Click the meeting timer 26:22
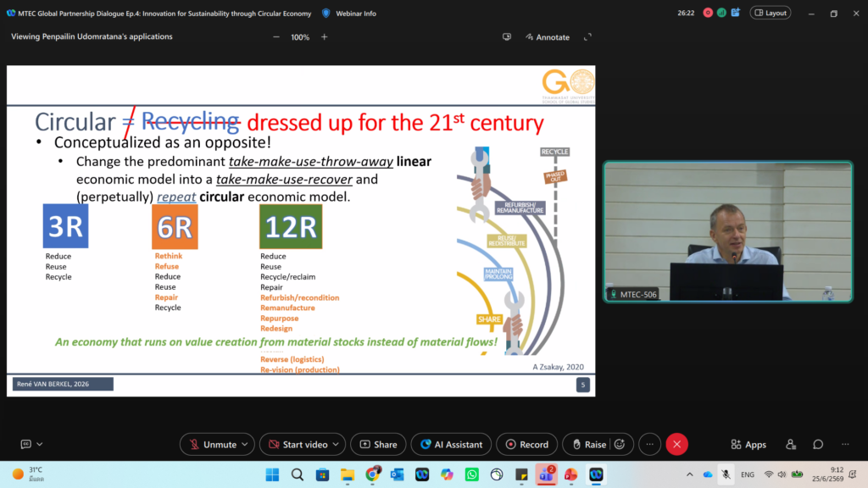 (x=686, y=13)
